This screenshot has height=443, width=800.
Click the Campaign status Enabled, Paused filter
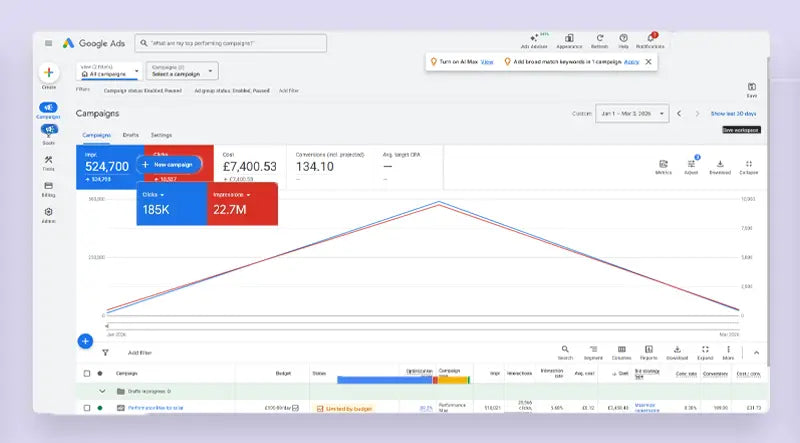pos(142,91)
